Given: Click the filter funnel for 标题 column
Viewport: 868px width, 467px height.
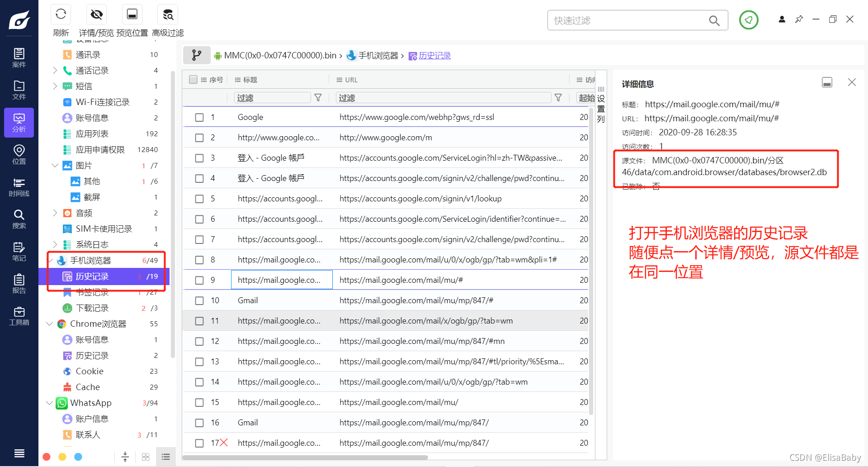Looking at the screenshot, I should click(x=318, y=98).
